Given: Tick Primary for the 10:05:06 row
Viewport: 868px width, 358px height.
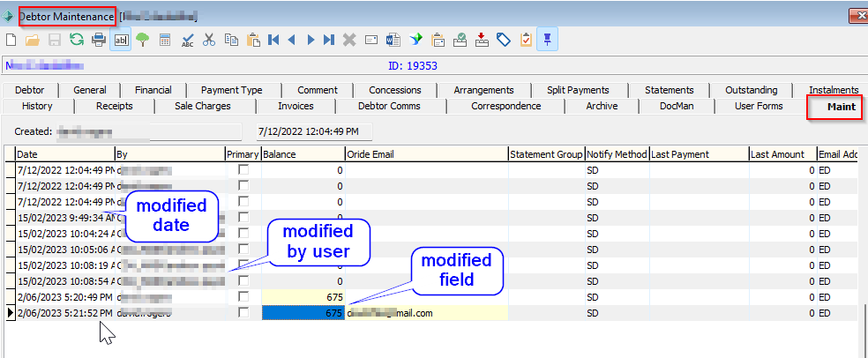Looking at the screenshot, I should 243,248.
